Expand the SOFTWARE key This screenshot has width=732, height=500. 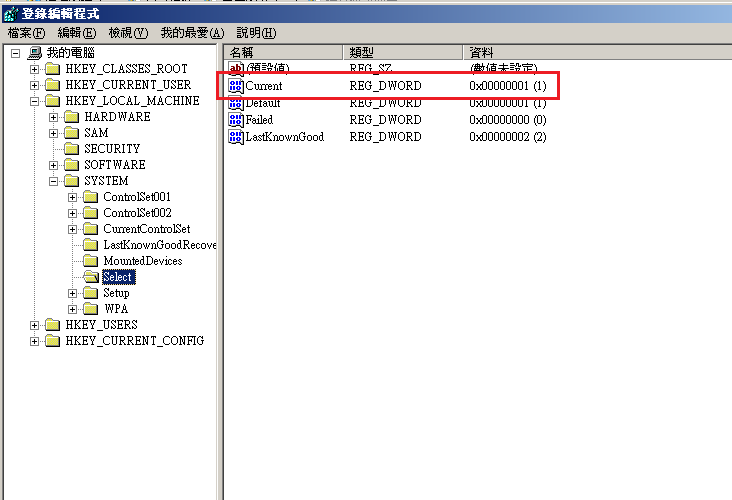coord(53,165)
